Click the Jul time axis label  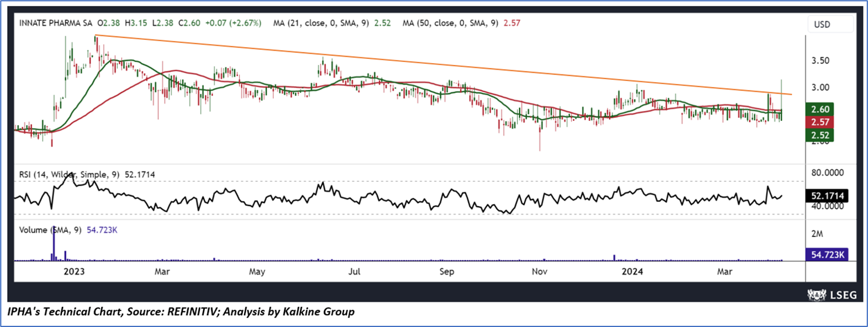point(354,272)
